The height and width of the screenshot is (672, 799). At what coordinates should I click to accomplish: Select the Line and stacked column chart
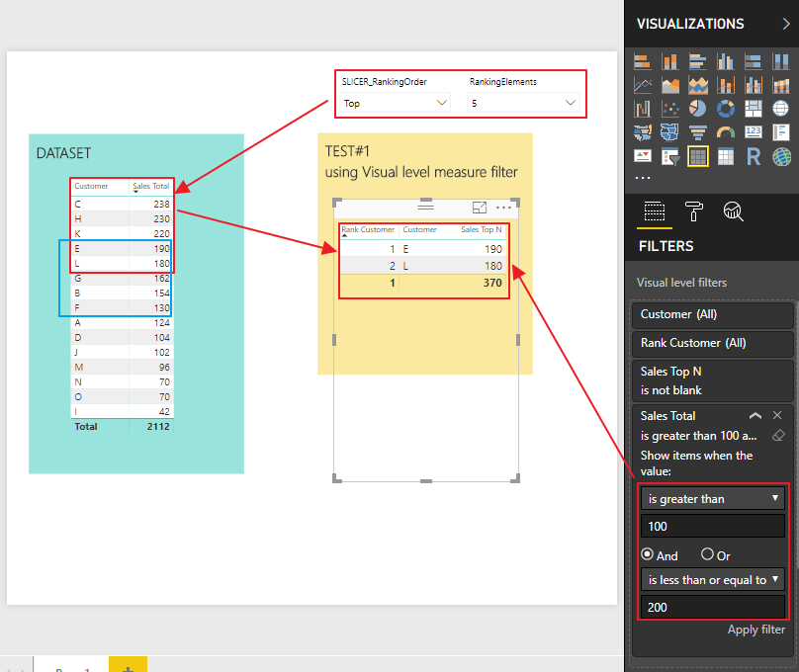pos(726,85)
